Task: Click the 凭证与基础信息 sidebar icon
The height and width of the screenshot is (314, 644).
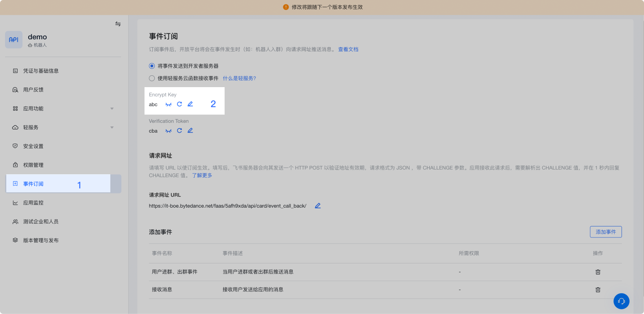Action: [15, 71]
